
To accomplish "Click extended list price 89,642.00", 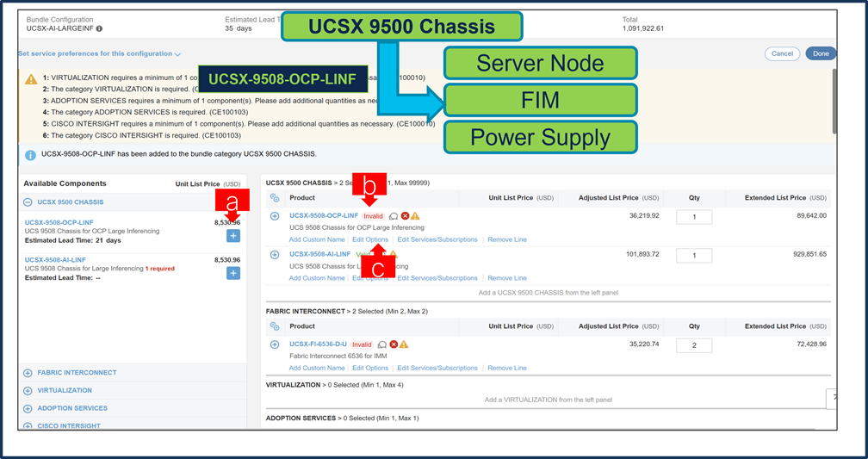I will click(x=811, y=215).
